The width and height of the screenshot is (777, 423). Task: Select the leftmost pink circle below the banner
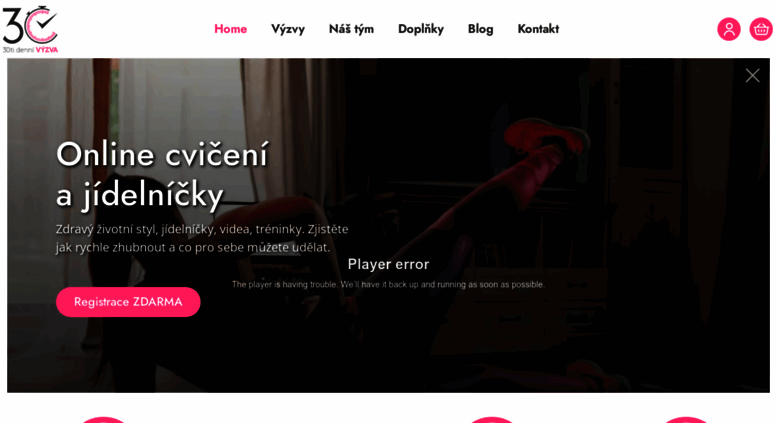pyautogui.click(x=104, y=420)
